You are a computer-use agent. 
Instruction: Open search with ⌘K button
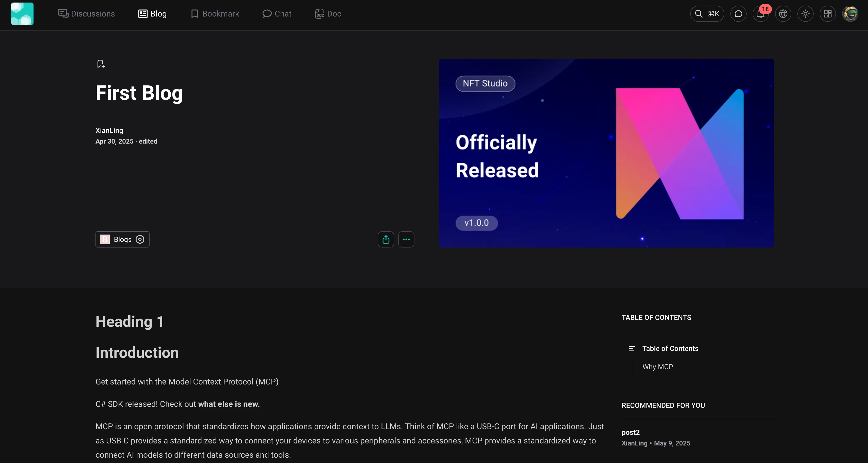pyautogui.click(x=707, y=14)
